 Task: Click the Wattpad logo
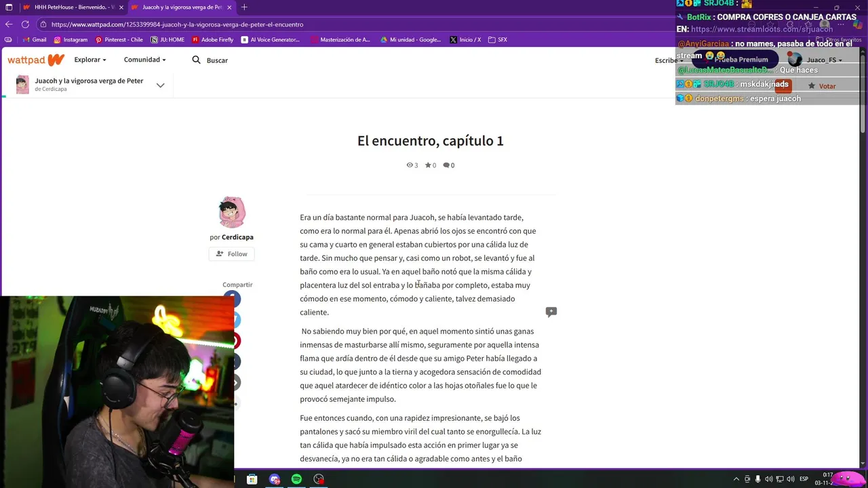pos(36,60)
